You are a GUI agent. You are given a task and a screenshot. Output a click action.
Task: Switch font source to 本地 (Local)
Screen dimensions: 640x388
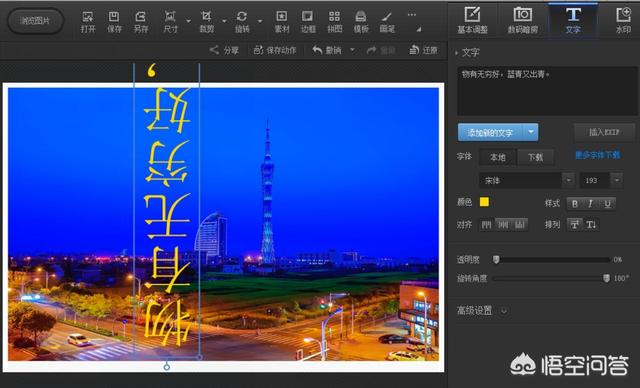[x=498, y=157]
